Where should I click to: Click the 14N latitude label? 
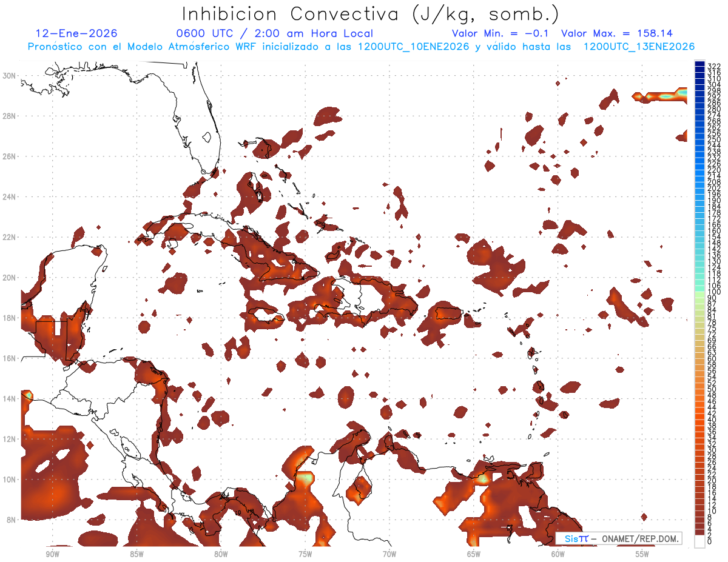[x=9, y=399]
